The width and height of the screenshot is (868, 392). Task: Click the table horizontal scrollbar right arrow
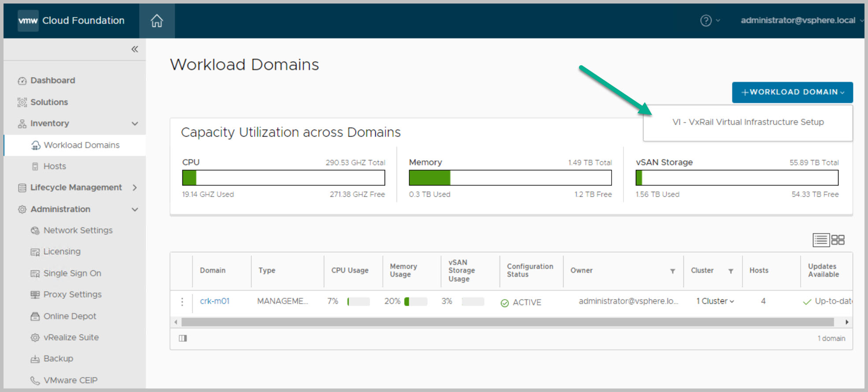846,322
